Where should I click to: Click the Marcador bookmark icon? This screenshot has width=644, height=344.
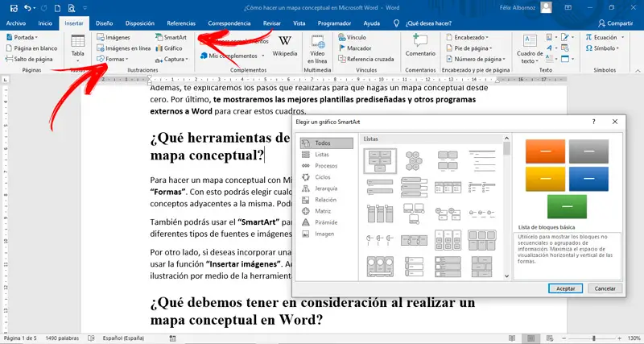click(x=355, y=48)
